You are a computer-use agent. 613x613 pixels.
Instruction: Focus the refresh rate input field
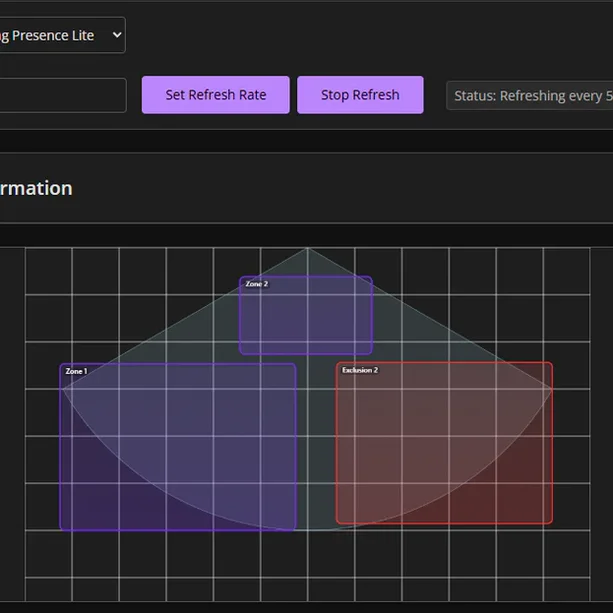[62, 95]
